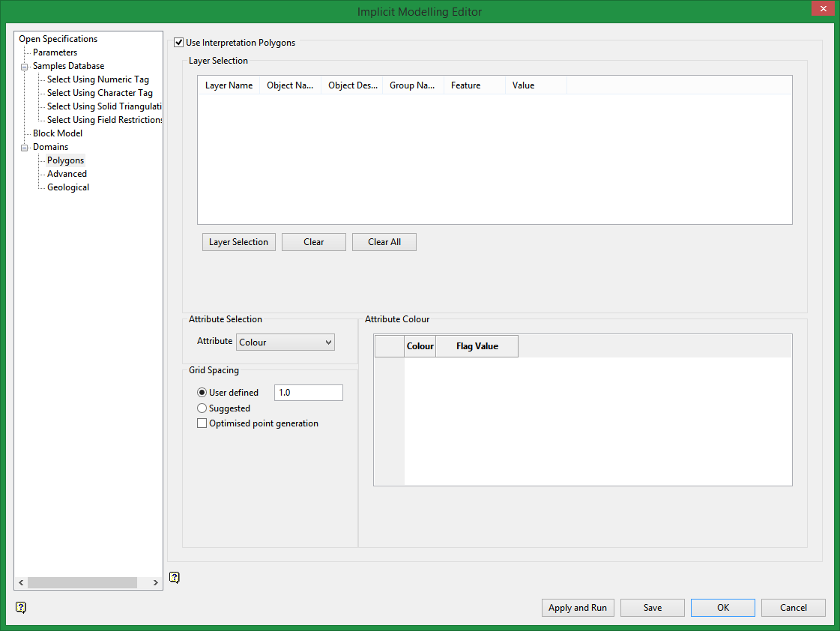Image resolution: width=840 pixels, height=631 pixels.
Task: Click the Colour column header in Attribute Colour
Action: click(420, 346)
